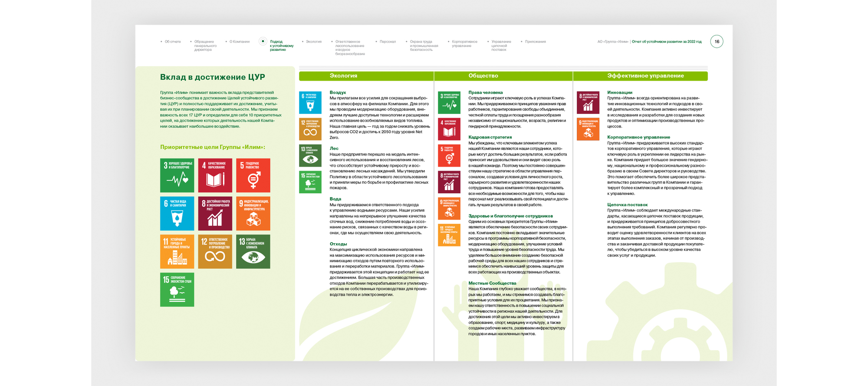868x386 pixels.
Task: Click the Инновации subheading
Action: [620, 92]
